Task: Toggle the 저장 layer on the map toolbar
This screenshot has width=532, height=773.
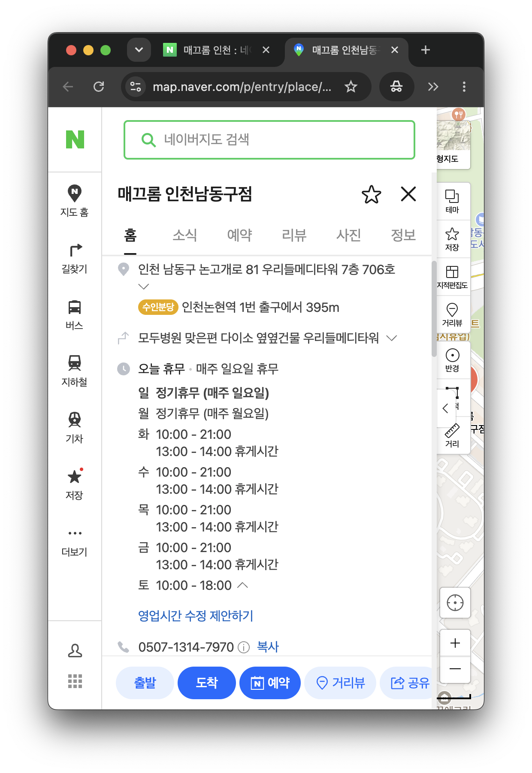Action: pyautogui.click(x=452, y=239)
